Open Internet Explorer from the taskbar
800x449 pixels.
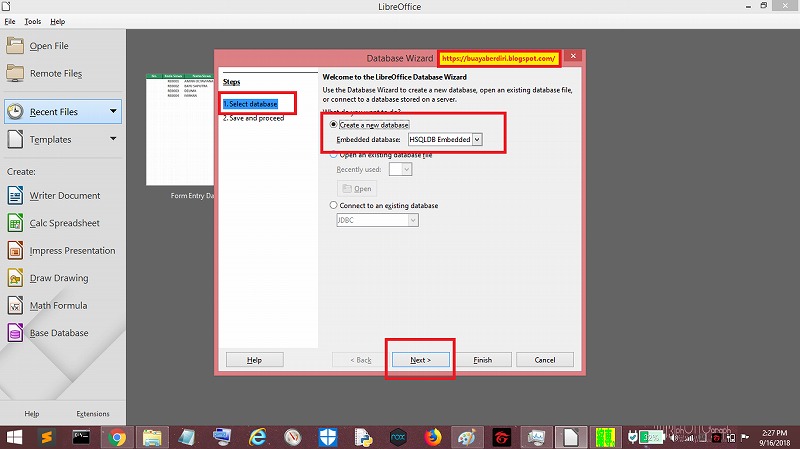coord(258,438)
